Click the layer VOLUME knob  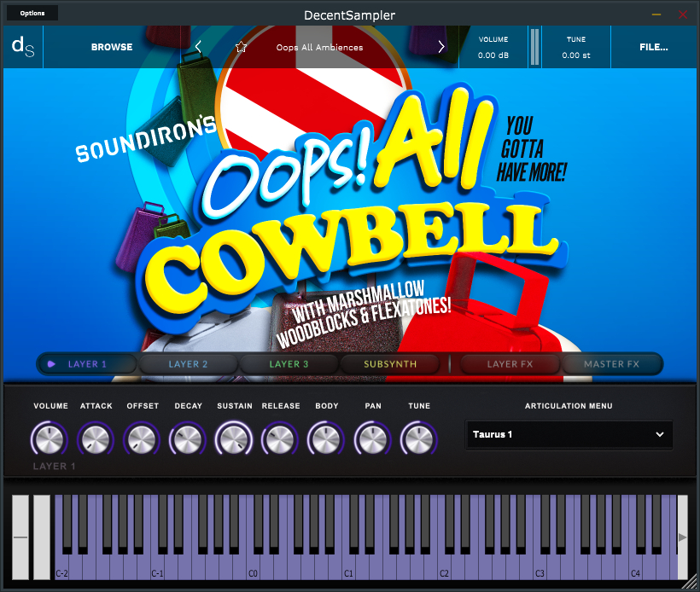click(x=50, y=439)
